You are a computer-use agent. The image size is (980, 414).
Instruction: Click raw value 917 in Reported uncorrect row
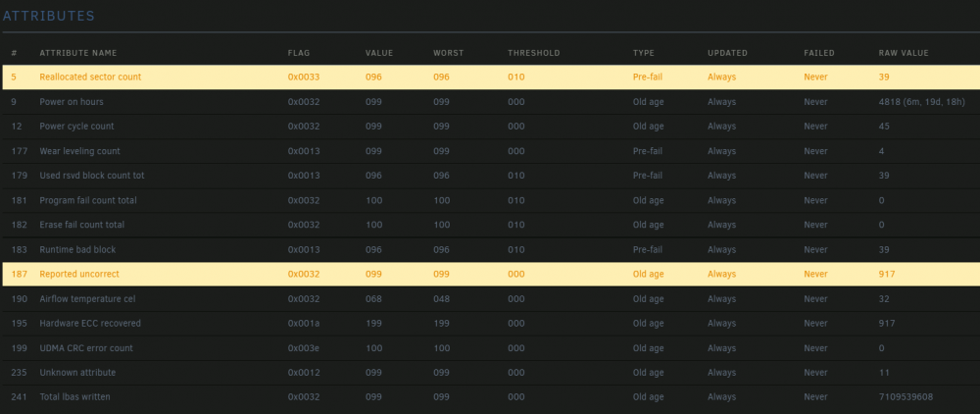886,274
